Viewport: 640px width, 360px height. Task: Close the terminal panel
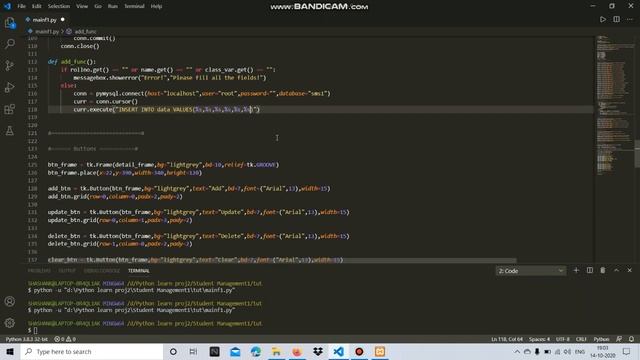629,270
